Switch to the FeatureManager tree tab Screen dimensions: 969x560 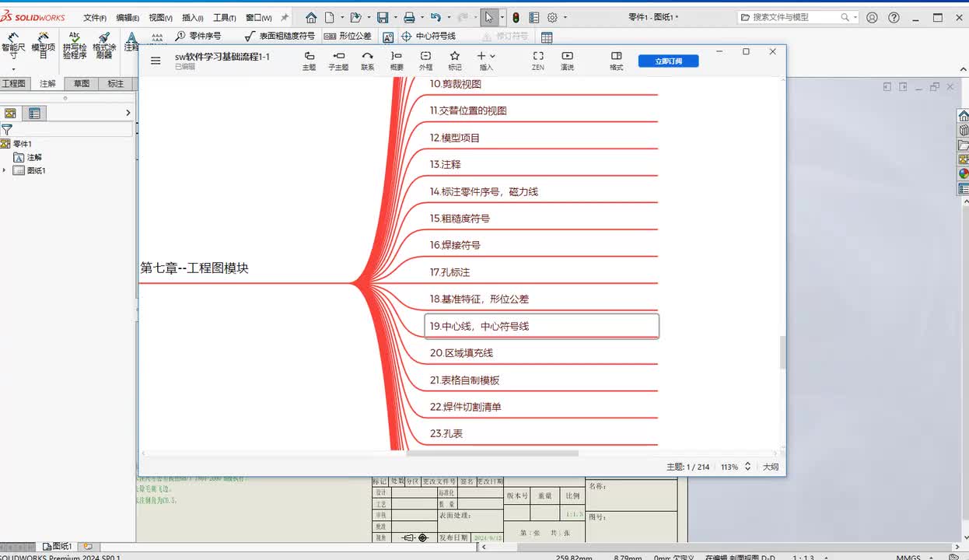[x=10, y=113]
